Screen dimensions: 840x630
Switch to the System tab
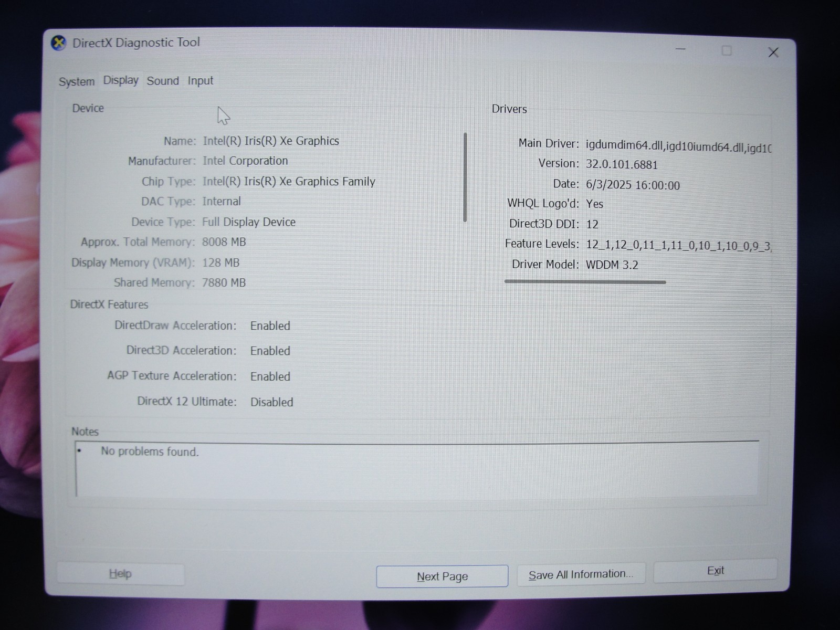(77, 81)
